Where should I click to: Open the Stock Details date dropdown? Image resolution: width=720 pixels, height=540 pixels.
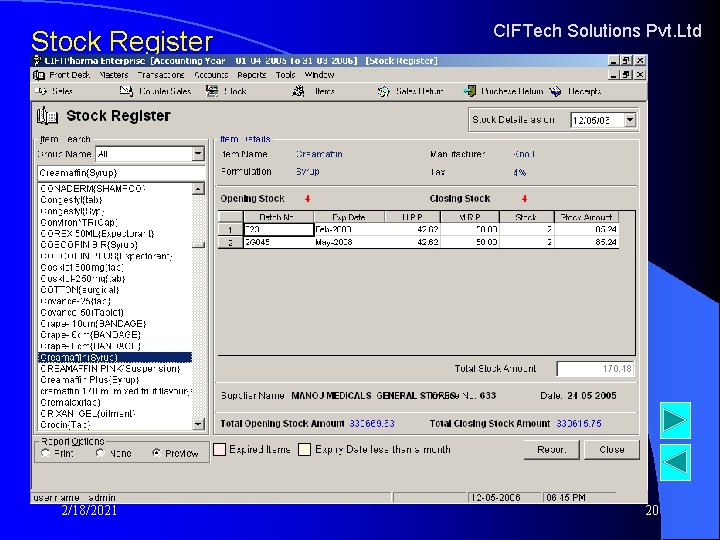coord(630,120)
